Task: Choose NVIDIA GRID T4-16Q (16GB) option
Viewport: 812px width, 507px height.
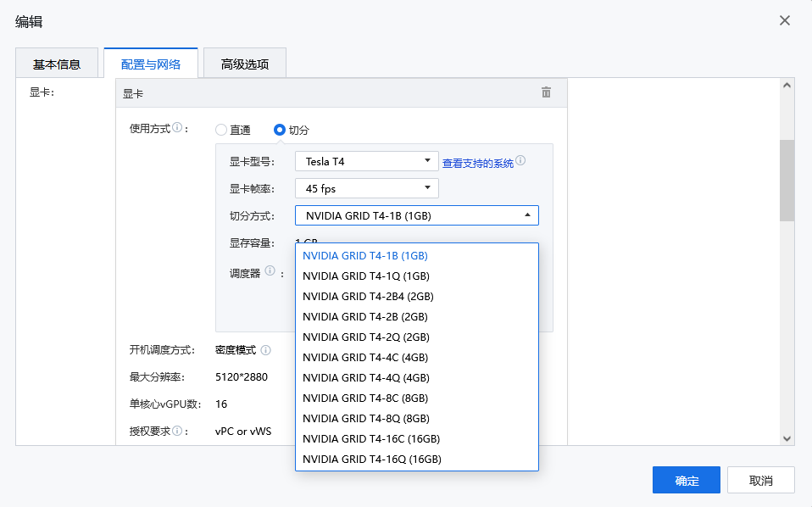Action: click(x=417, y=459)
